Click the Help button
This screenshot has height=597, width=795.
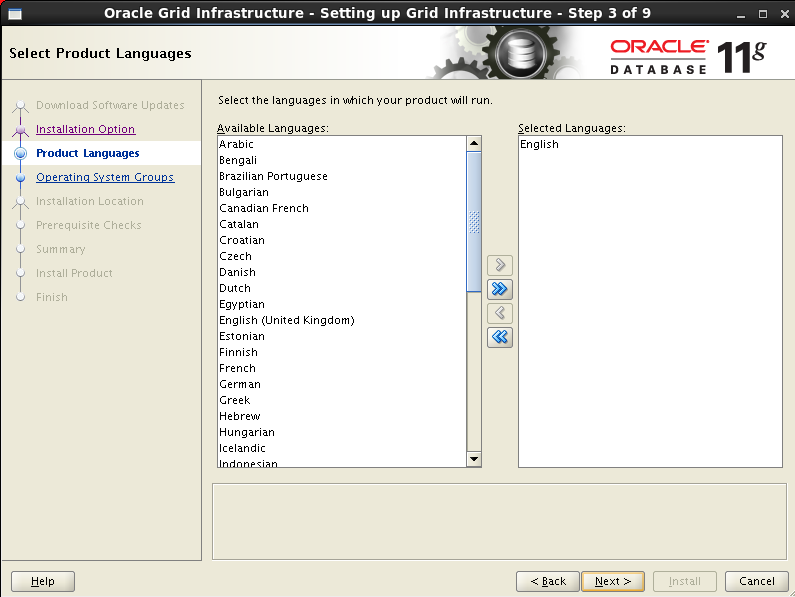(x=43, y=581)
